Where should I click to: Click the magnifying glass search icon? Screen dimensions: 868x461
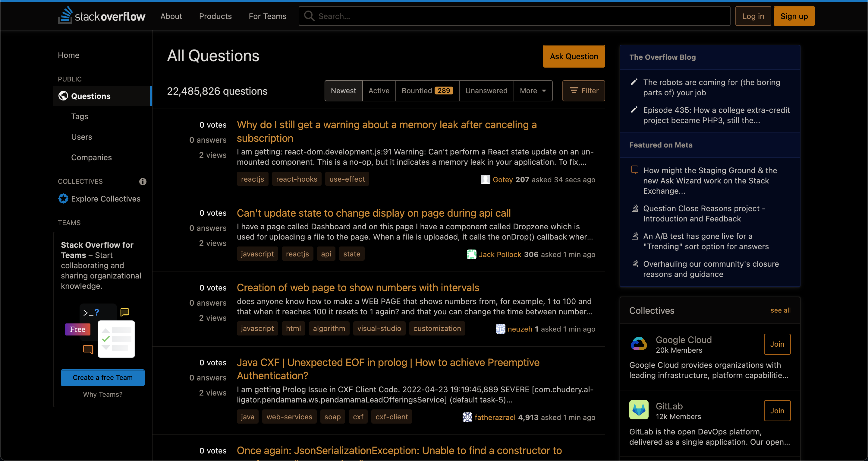[x=309, y=16]
